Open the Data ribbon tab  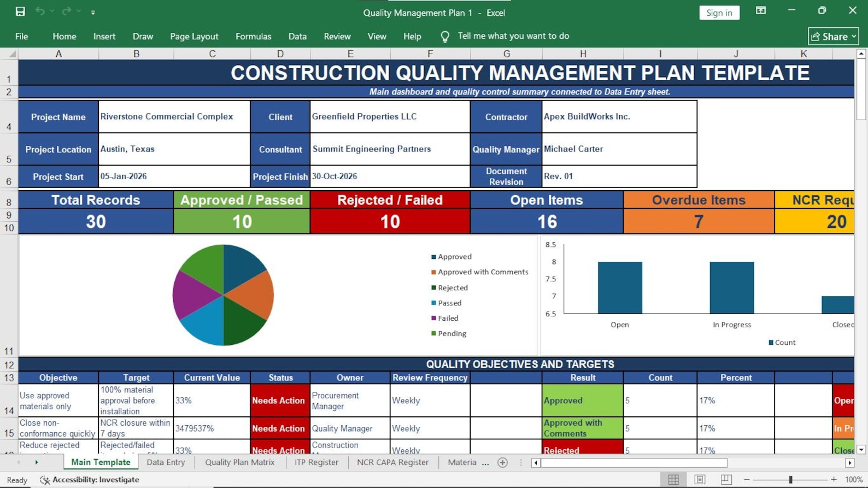(297, 37)
